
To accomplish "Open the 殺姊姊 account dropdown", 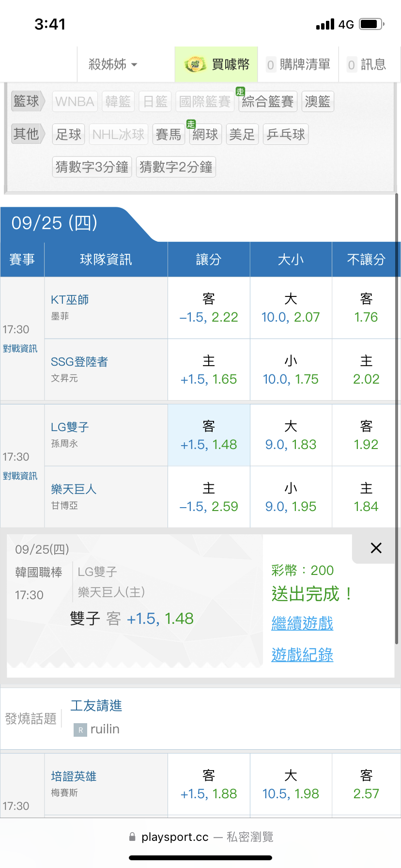I will point(113,64).
